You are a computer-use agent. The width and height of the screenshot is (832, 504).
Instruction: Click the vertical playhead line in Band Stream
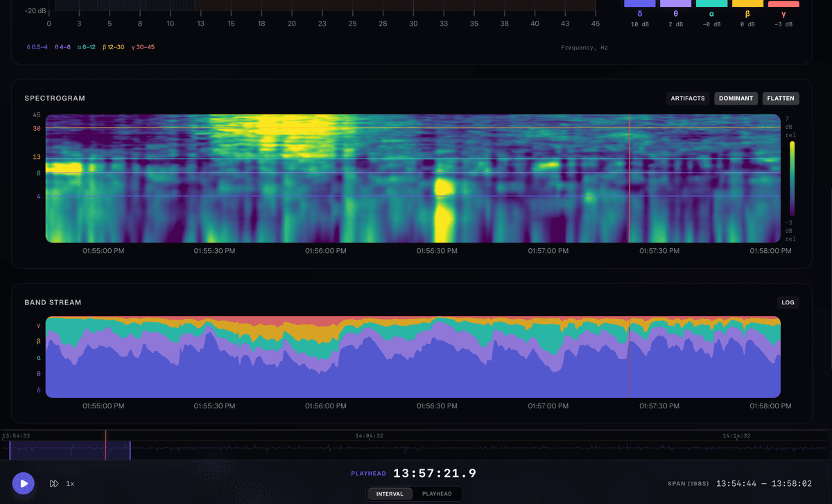pyautogui.click(x=630, y=357)
